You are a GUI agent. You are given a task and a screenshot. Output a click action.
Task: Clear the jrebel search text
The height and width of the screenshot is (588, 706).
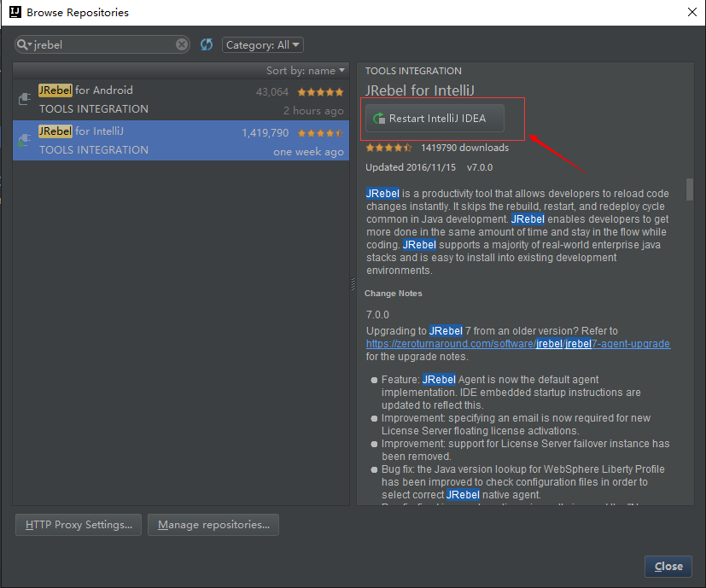click(182, 44)
